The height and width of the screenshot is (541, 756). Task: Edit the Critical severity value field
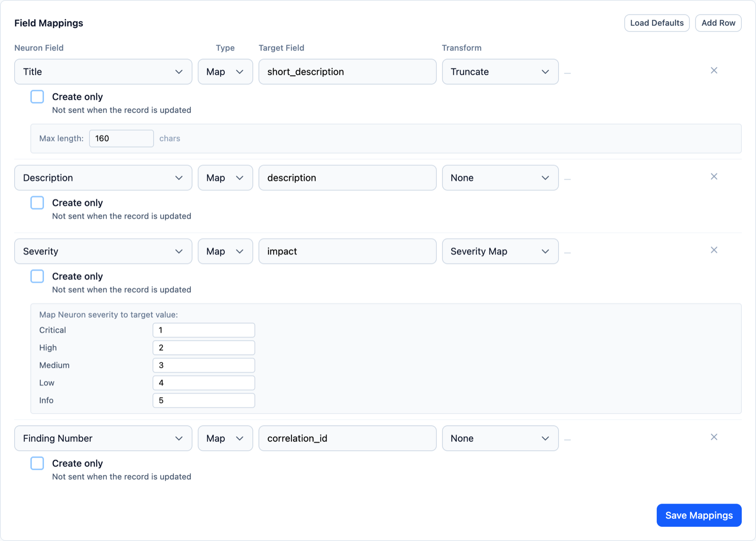point(204,330)
